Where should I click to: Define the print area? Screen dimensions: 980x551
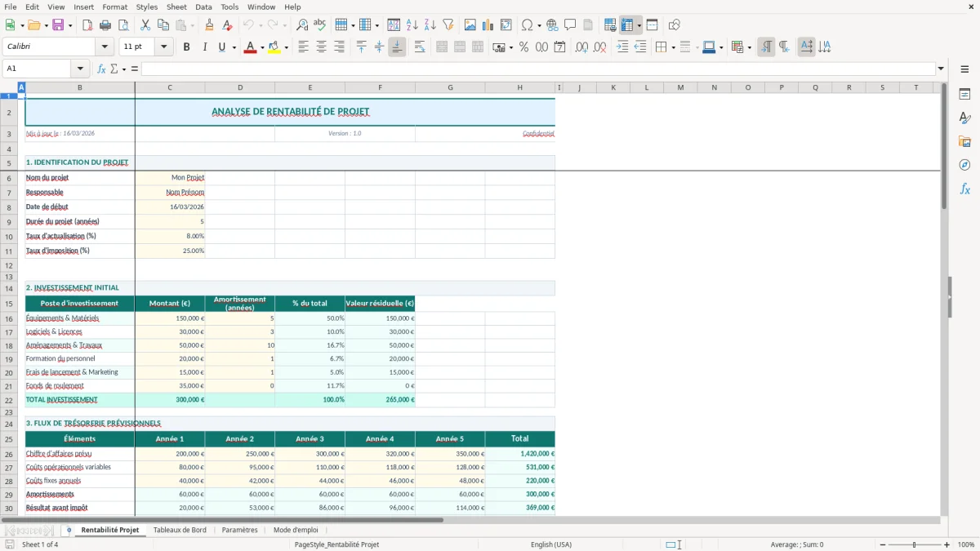click(x=611, y=25)
